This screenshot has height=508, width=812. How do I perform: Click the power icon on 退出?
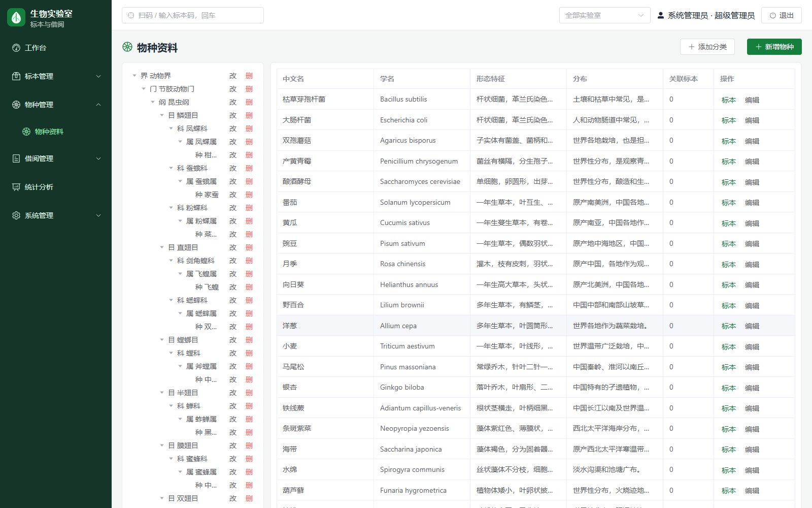click(x=773, y=15)
